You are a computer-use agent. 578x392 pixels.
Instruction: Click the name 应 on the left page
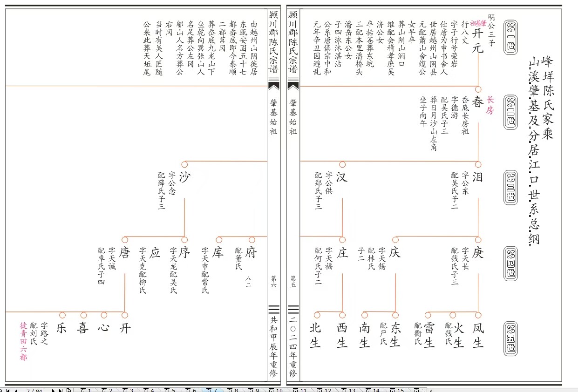click(155, 253)
